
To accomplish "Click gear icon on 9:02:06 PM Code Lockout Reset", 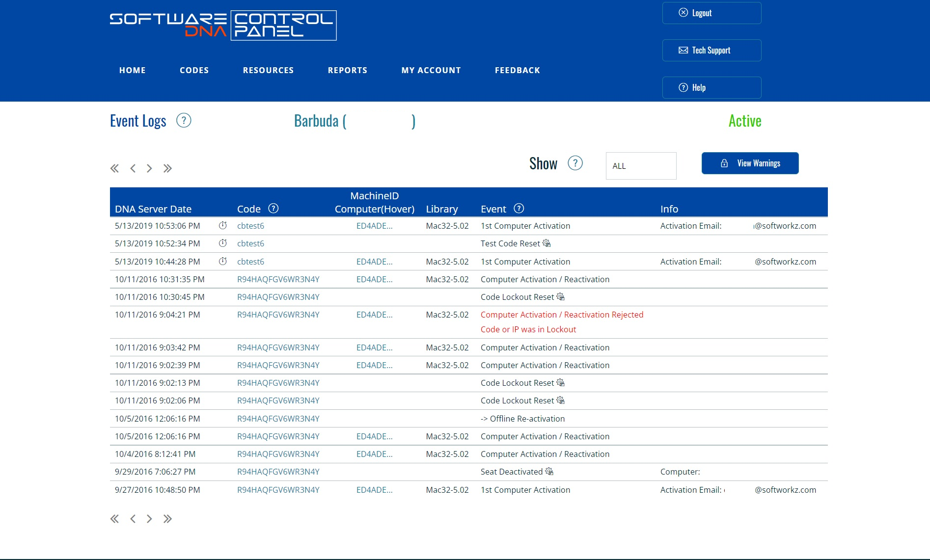I will 560,400.
